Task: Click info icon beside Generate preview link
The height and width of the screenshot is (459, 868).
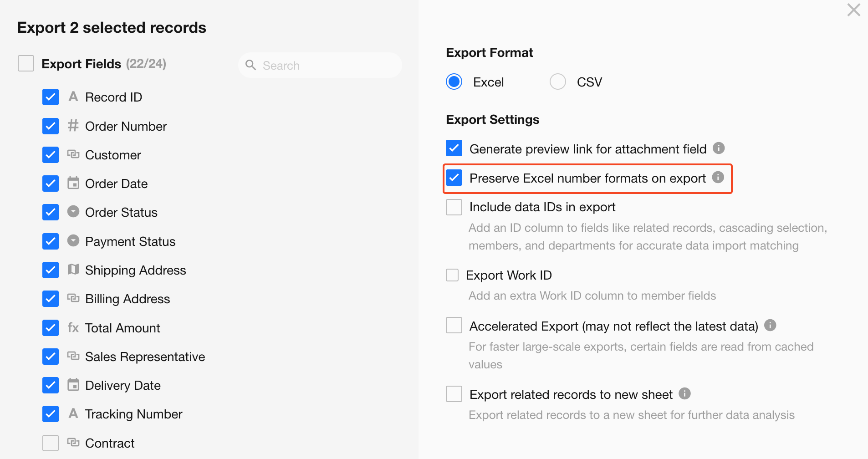Action: (719, 148)
